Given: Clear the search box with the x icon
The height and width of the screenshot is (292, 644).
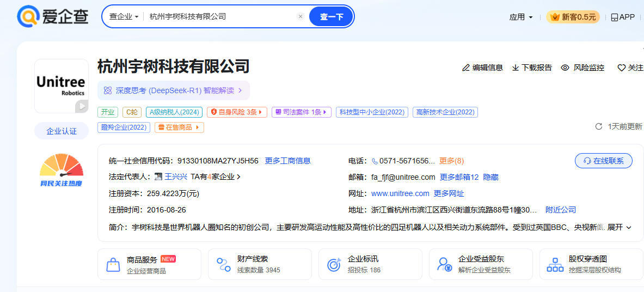Looking at the screenshot, I should pyautogui.click(x=300, y=17).
